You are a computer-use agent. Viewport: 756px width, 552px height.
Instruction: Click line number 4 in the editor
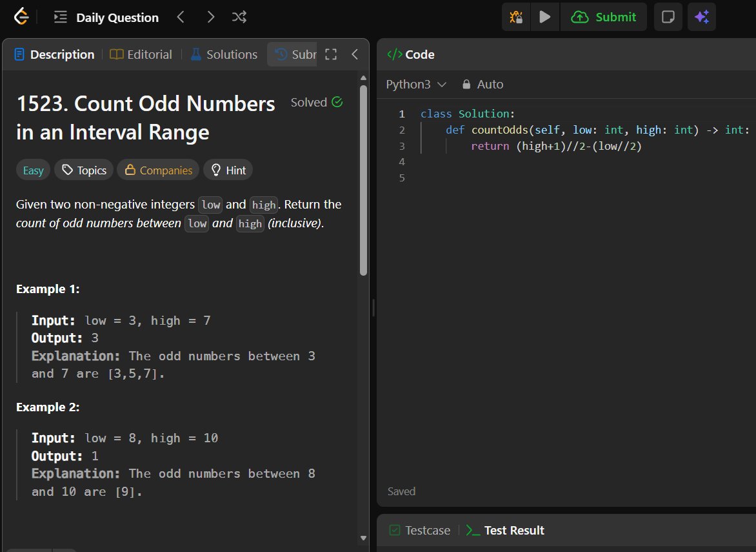pos(402,162)
